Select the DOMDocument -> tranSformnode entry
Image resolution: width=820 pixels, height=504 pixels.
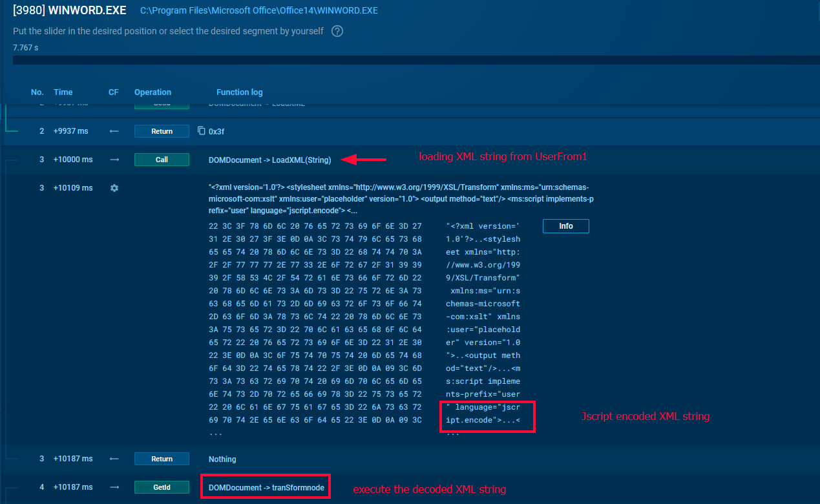[266, 487]
